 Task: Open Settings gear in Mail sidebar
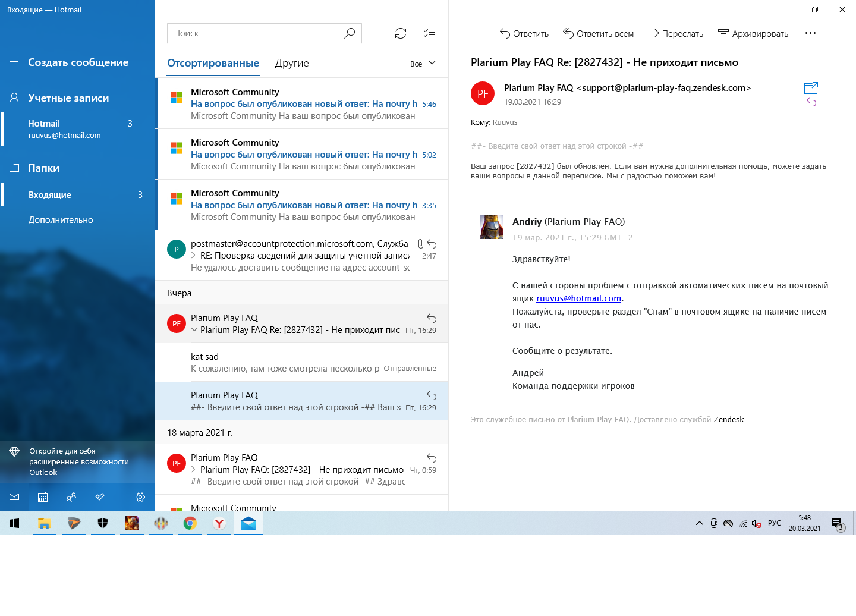coord(140,497)
